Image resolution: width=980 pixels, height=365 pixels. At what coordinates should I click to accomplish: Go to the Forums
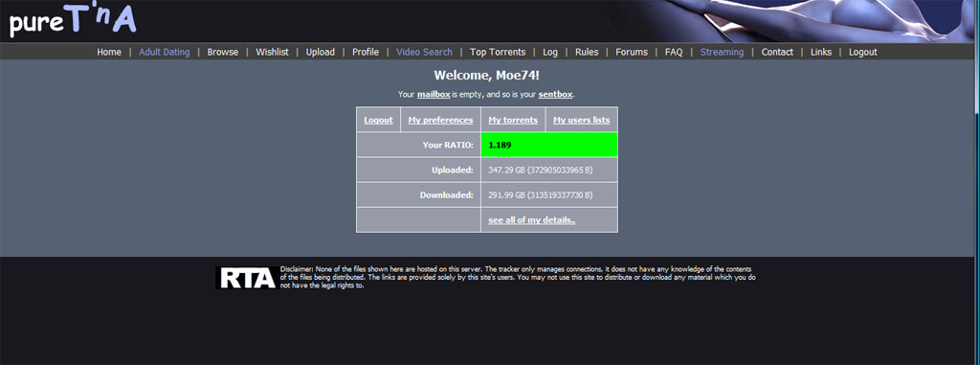pyautogui.click(x=632, y=52)
